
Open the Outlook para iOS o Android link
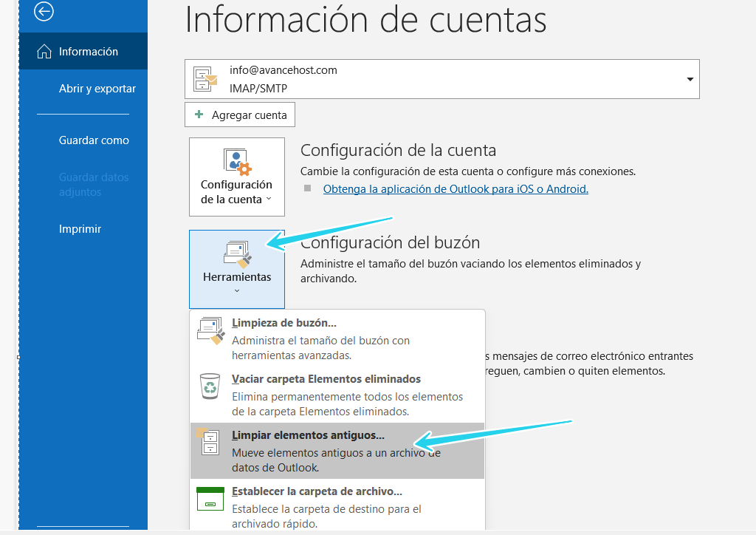456,189
